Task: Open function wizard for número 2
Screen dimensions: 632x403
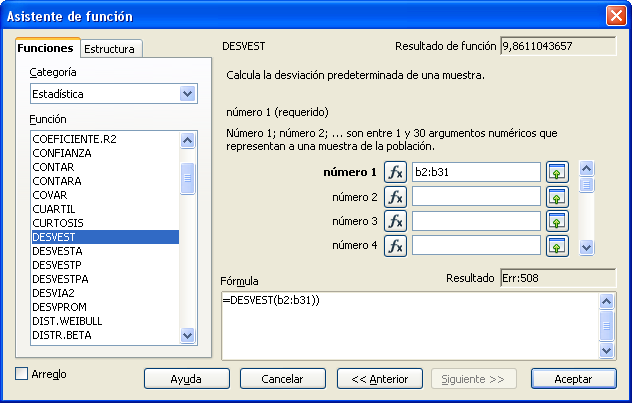Action: pyautogui.click(x=395, y=197)
